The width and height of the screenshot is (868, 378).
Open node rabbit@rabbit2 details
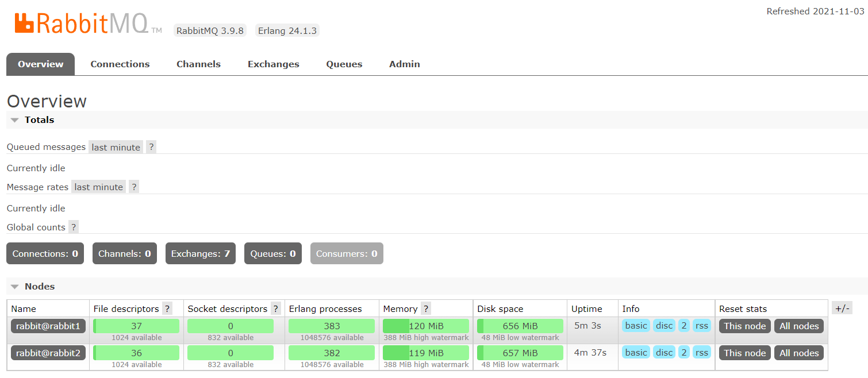(48, 353)
